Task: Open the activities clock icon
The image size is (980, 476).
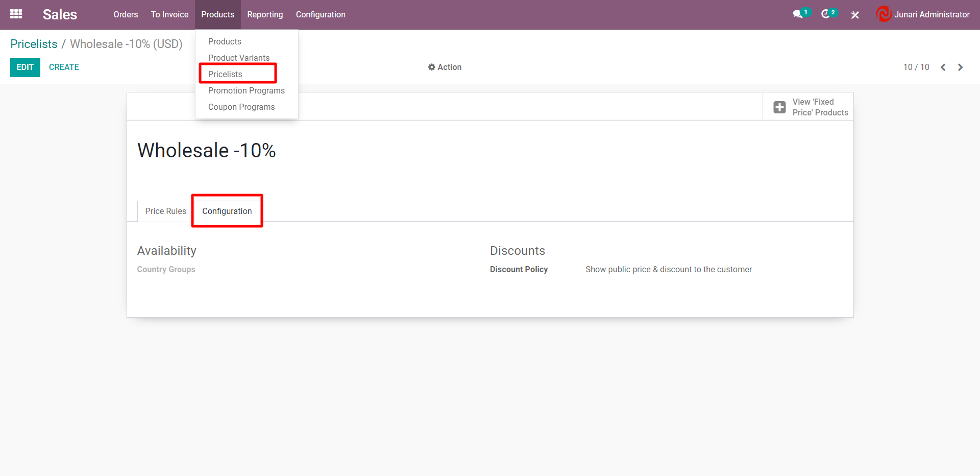Action: [x=825, y=14]
